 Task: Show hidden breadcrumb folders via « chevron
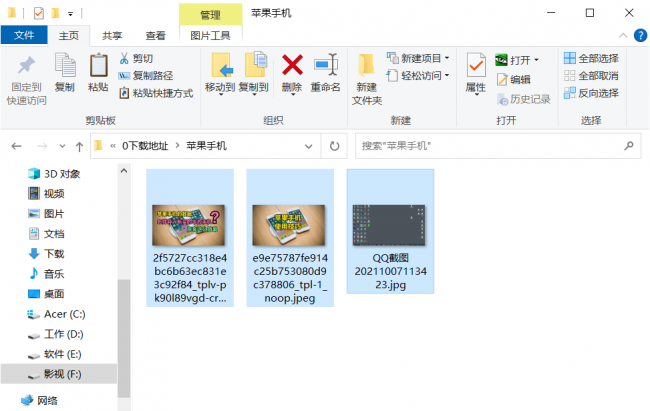[x=113, y=146]
